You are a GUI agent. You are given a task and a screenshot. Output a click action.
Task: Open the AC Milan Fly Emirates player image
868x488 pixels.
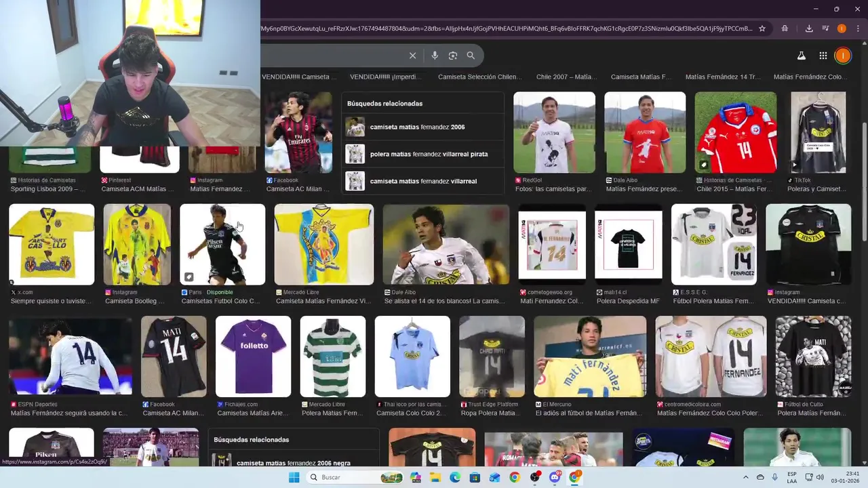click(x=298, y=133)
